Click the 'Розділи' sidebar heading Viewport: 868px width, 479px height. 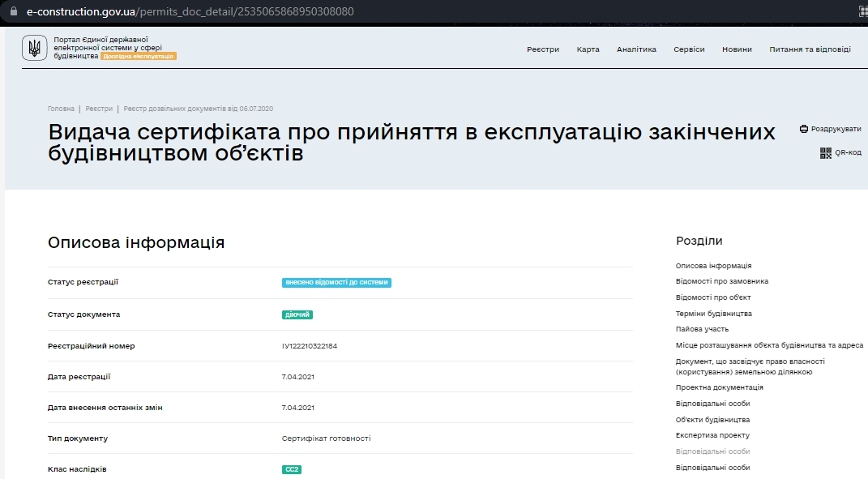point(699,241)
